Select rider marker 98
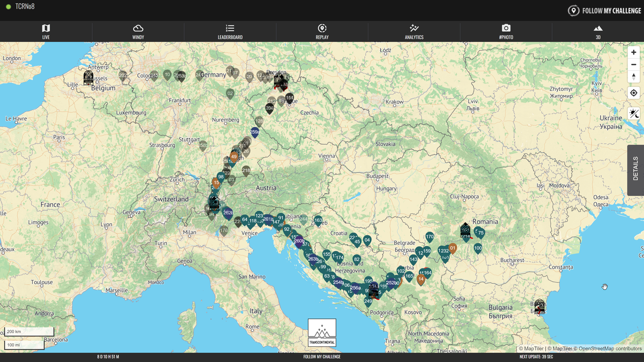Screen dimensions: 644x362 (221, 177)
